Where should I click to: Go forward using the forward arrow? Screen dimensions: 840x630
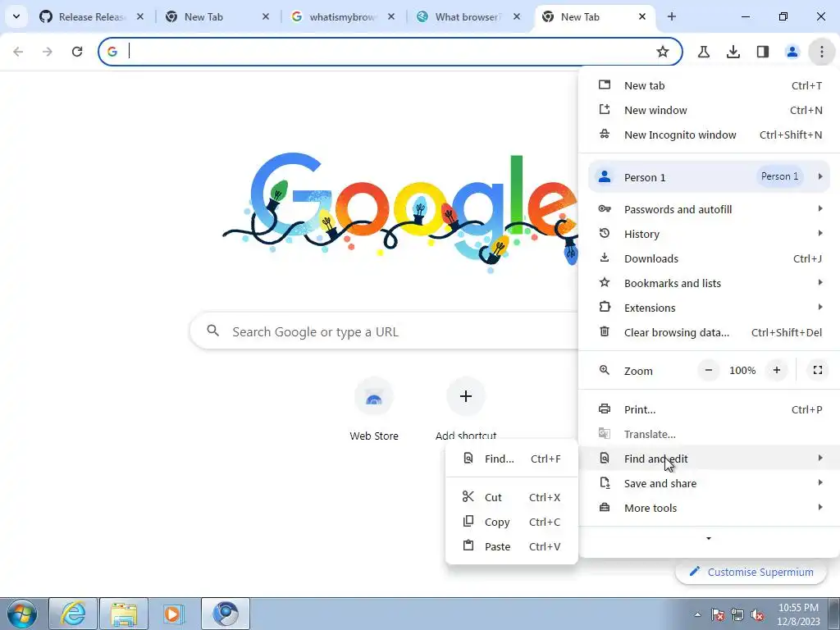(x=48, y=52)
